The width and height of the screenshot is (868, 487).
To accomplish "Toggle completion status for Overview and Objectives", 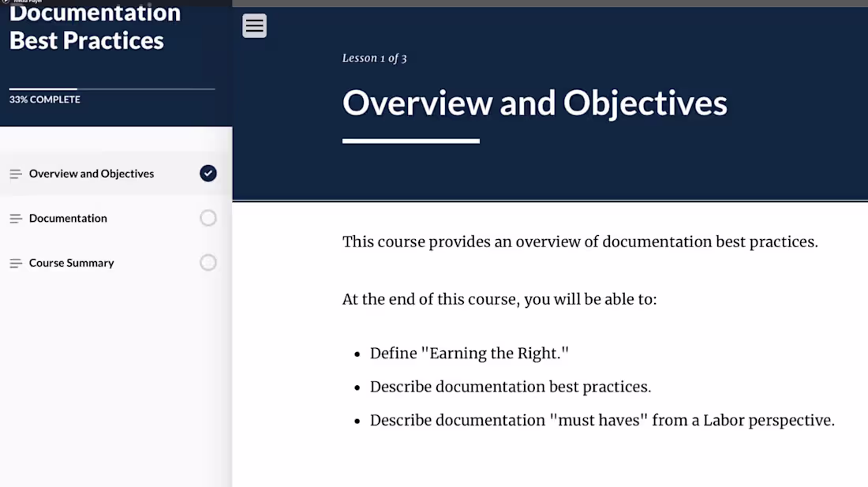I will 208,173.
